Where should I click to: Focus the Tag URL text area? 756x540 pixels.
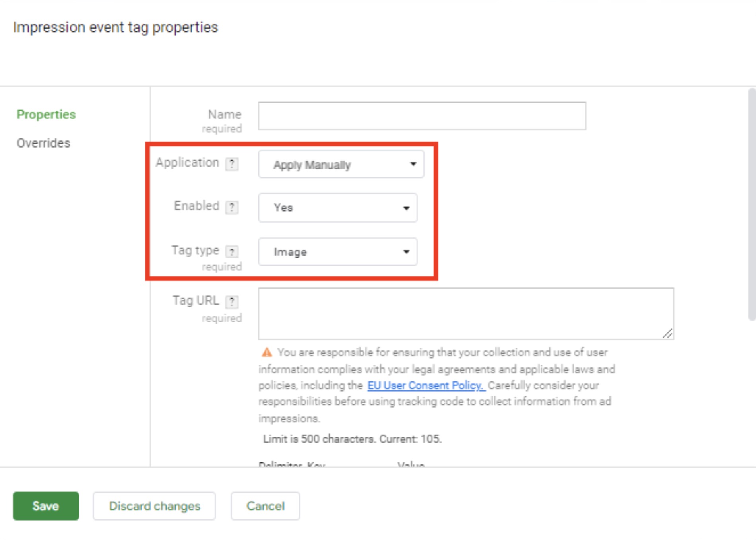click(x=465, y=314)
